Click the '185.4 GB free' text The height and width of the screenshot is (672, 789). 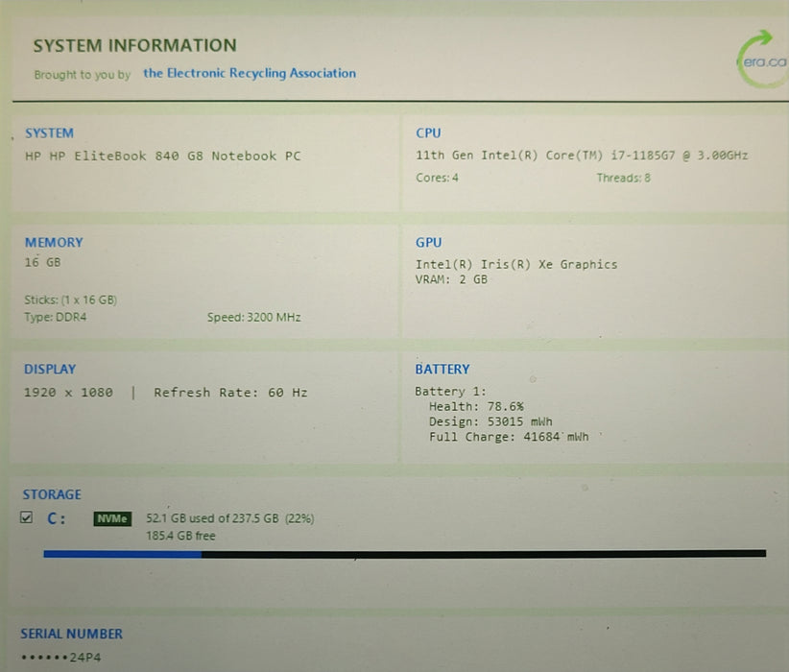(180, 536)
